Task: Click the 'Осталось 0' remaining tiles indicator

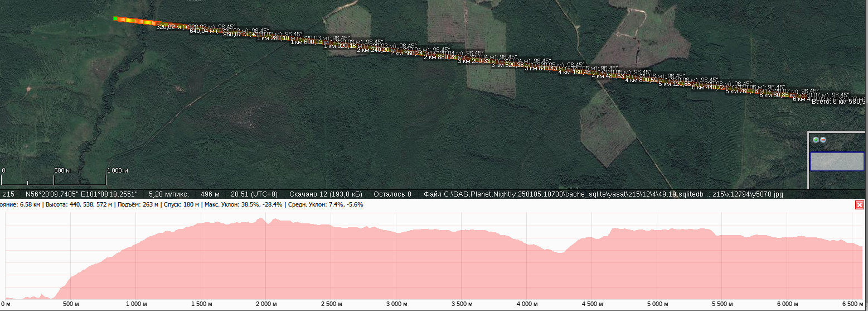Action: [x=392, y=194]
